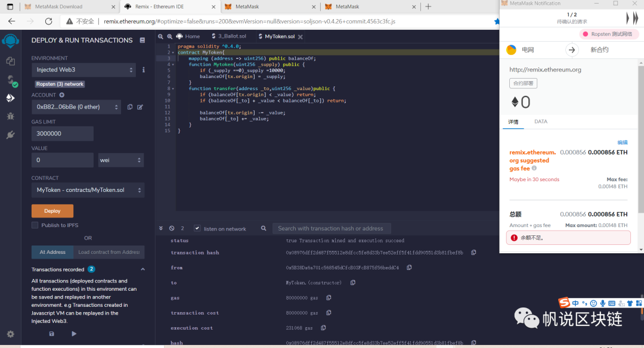Reload the browser page
Image resolution: width=644 pixels, height=348 pixels.
[48, 21]
